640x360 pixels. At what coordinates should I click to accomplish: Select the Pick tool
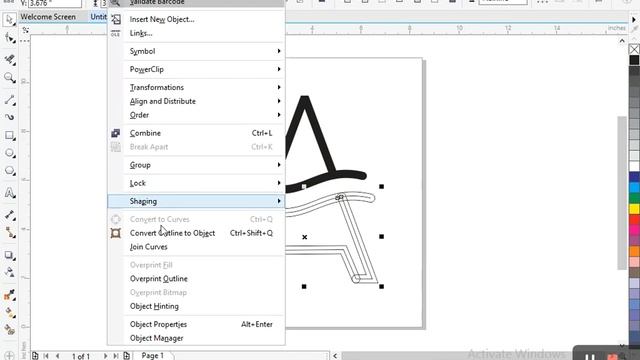(x=9, y=19)
